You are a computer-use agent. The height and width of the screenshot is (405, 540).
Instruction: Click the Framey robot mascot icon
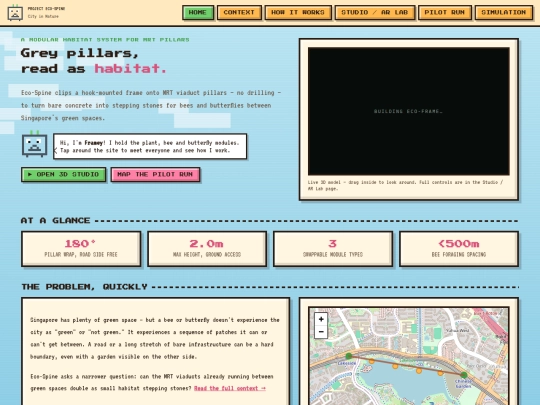click(x=34, y=144)
